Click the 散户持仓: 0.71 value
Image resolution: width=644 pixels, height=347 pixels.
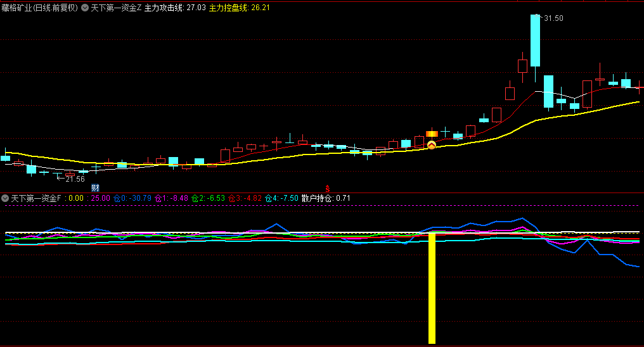click(326, 198)
